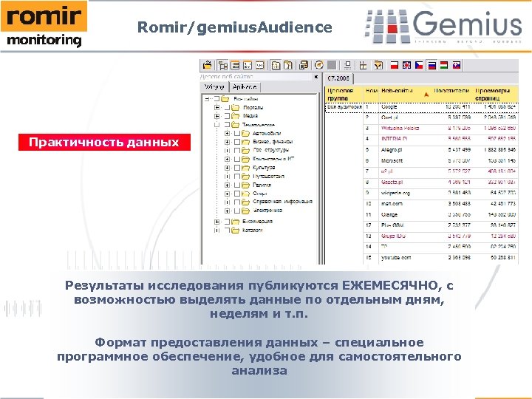This screenshot has height=399, width=532.
Task: Expand the Религия tree node
Action: [228, 185]
